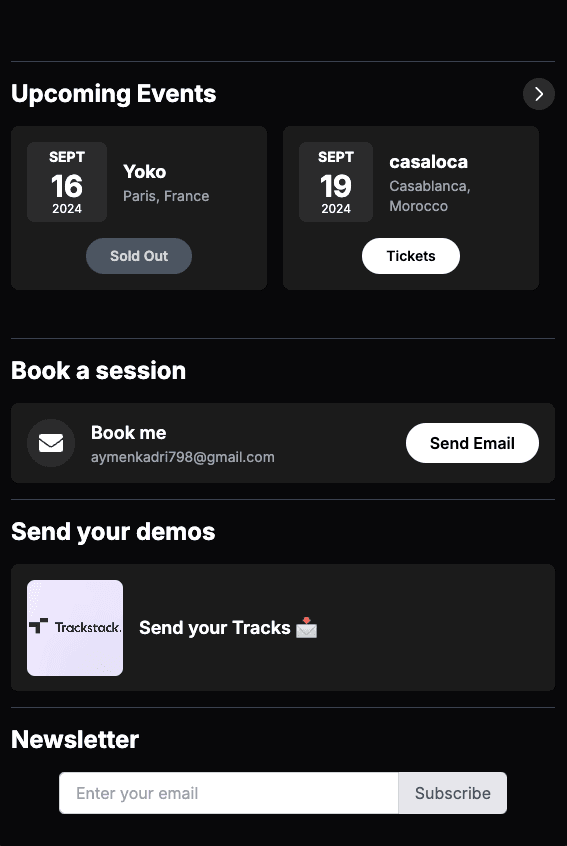
Task: Open the Send your Tracks link
Action: pos(215,627)
